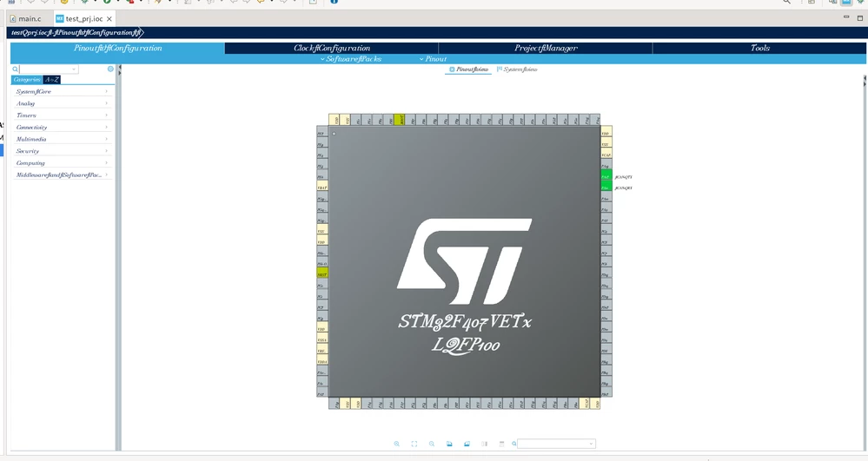Maximize the editor area
868x461 pixels.
tap(859, 17)
